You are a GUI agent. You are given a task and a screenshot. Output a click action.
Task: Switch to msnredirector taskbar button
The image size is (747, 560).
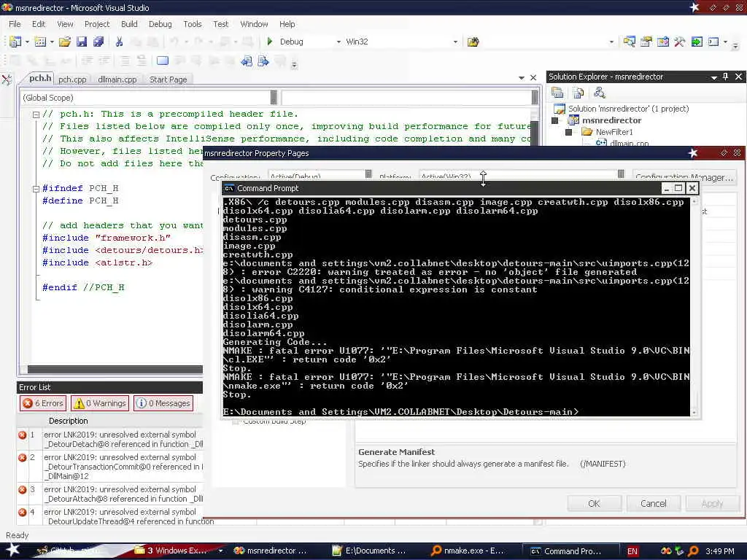pos(271,551)
